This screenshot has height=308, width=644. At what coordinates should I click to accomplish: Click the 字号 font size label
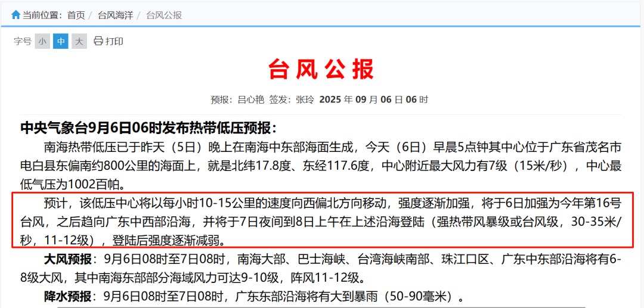[23, 41]
